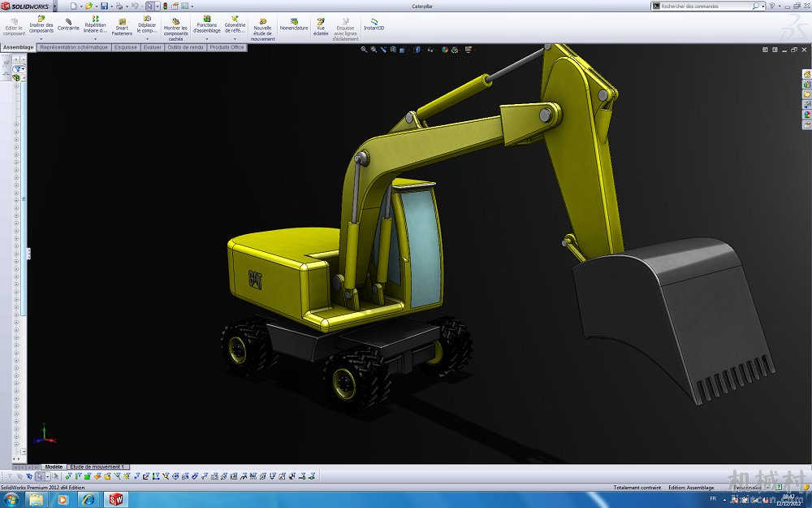
Task: Insert a Nomenclature table
Action: pyautogui.click(x=294, y=24)
